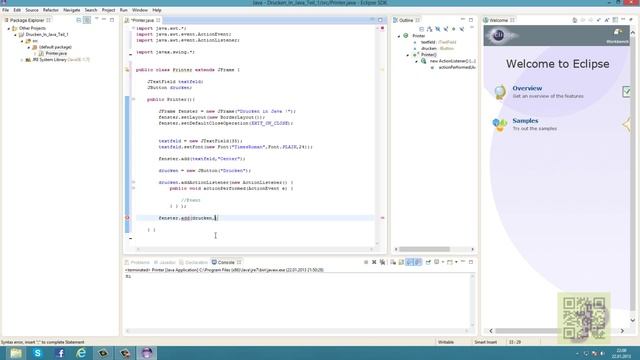Open File Explorer from the taskbar
Image resolution: width=640 pixels, height=360 pixels.
pyautogui.click(x=16, y=353)
